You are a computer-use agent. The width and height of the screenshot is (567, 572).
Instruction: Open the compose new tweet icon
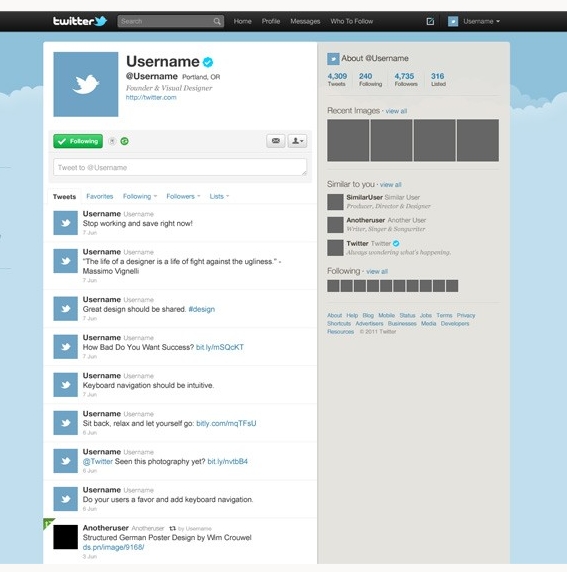click(x=430, y=21)
